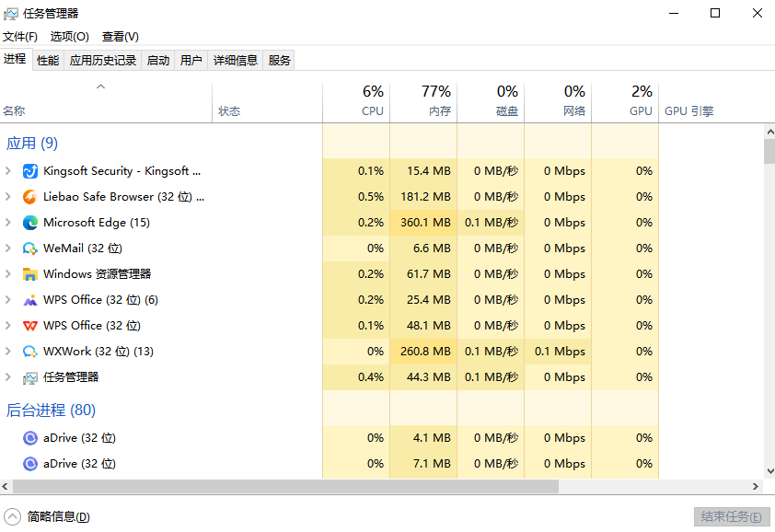Click the Windows 资源管理器 folder icon
The height and width of the screenshot is (532, 775).
click(x=31, y=273)
